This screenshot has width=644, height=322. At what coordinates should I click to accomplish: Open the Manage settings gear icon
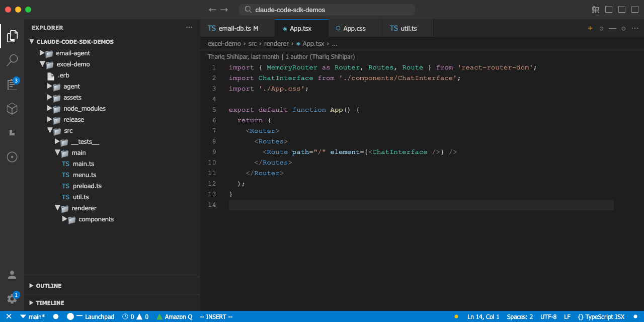[x=12, y=298]
